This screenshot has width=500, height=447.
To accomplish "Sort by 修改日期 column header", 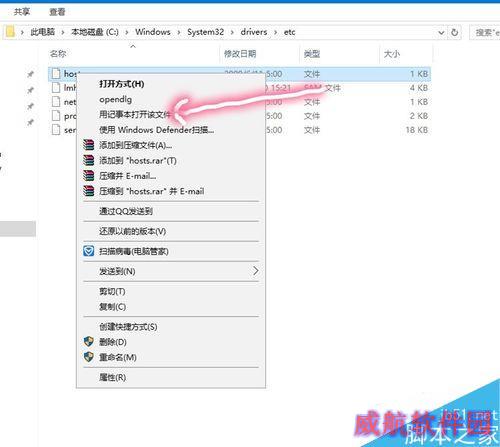I will click(x=240, y=54).
